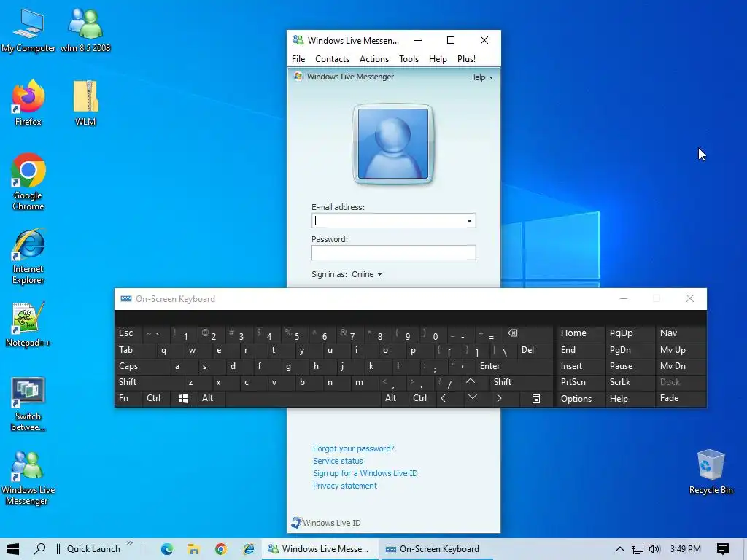
Task: Click the down arrow key on the keyboard
Action: click(x=472, y=397)
